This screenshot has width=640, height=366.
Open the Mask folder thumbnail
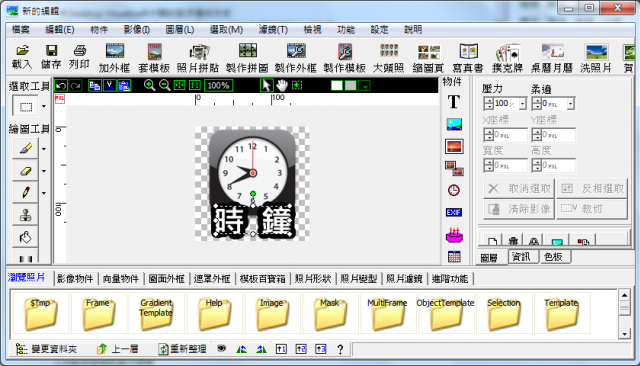(x=330, y=313)
